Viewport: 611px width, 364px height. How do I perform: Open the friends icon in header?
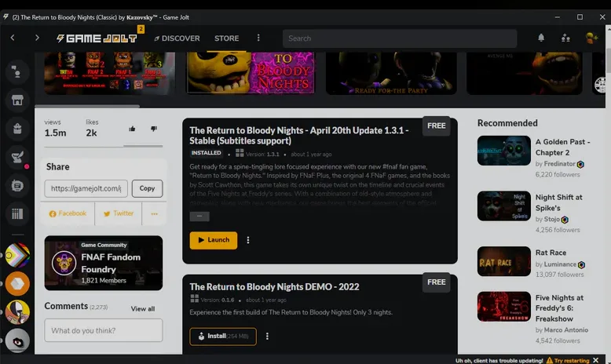565,38
